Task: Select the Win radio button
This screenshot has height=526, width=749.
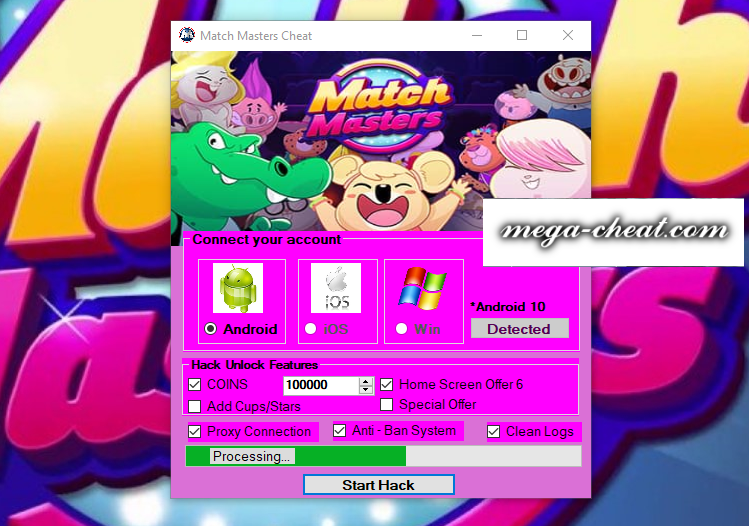Action: pyautogui.click(x=401, y=329)
